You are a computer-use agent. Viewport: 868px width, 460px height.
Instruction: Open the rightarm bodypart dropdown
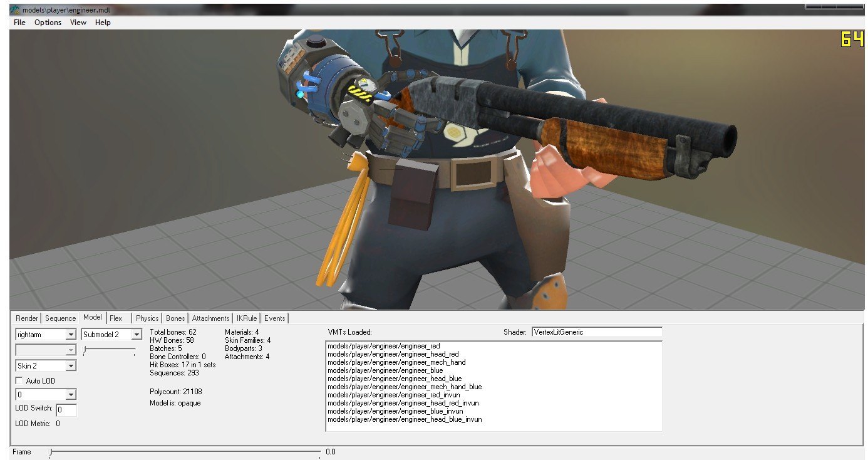point(71,335)
